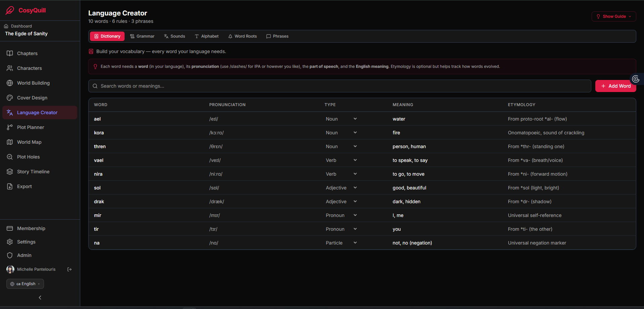Click the word cell kora
644x309 pixels.
[99, 133]
